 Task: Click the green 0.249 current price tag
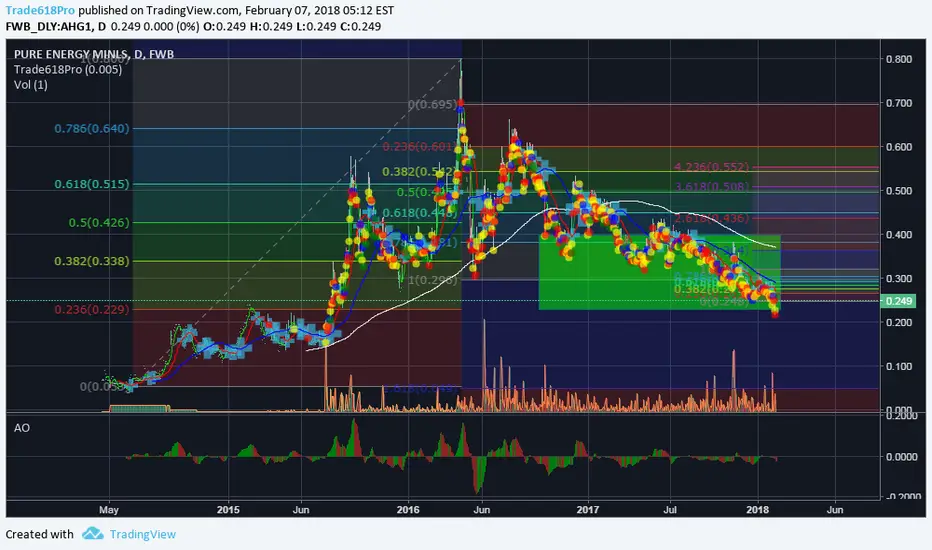899,301
